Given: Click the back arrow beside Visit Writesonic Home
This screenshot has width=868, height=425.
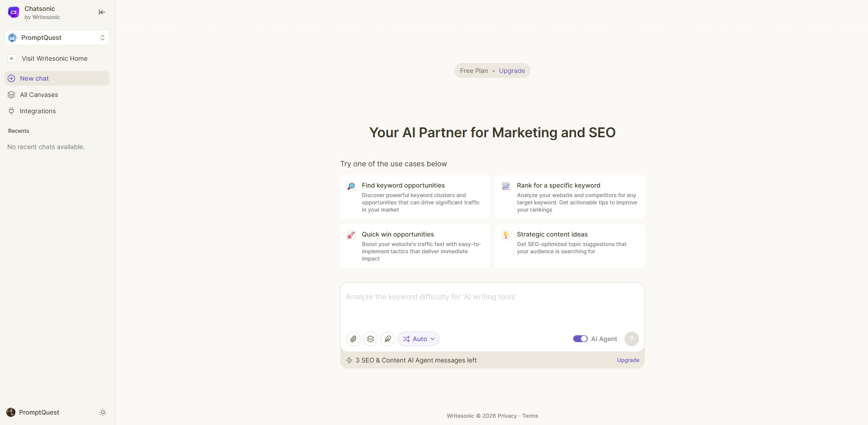Looking at the screenshot, I should (x=12, y=58).
